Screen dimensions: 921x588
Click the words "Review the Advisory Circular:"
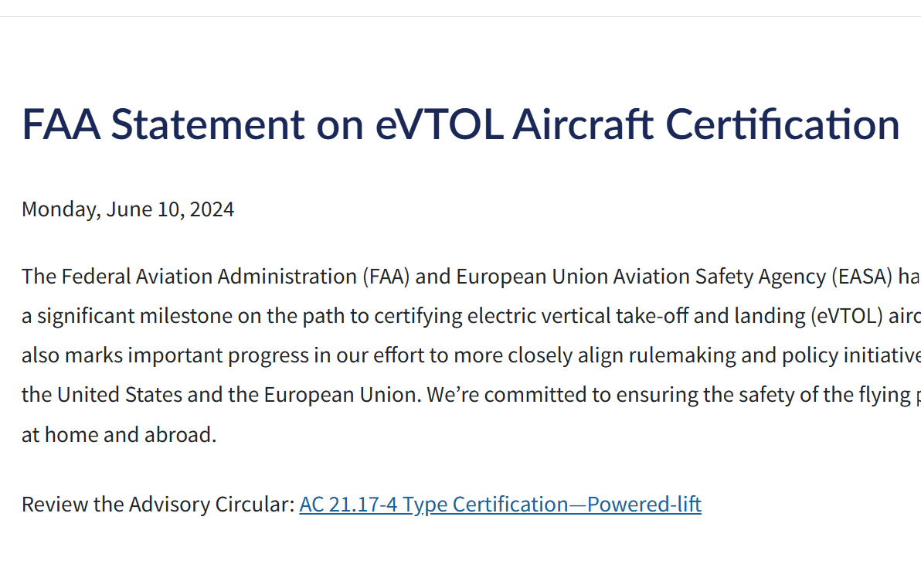click(x=158, y=505)
